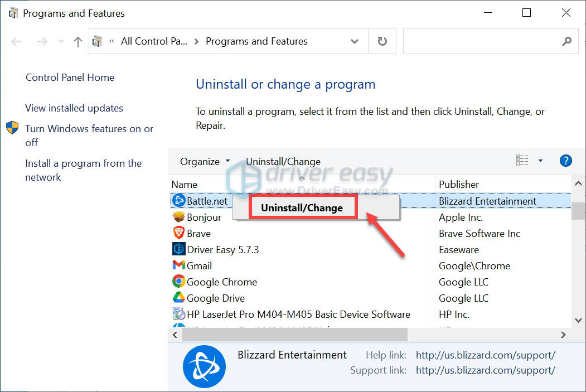
Task: Click the refresh button beside address bar
Action: coord(382,41)
